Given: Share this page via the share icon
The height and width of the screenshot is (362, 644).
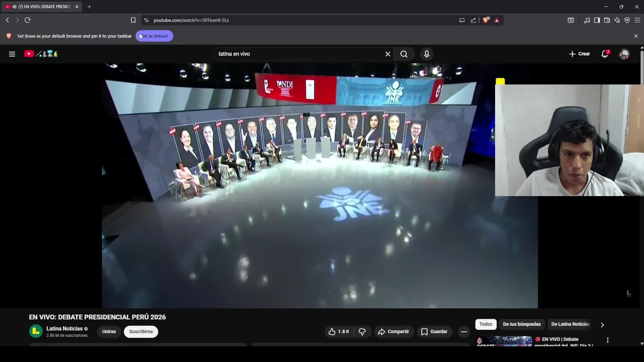Looking at the screenshot, I should 473,20.
